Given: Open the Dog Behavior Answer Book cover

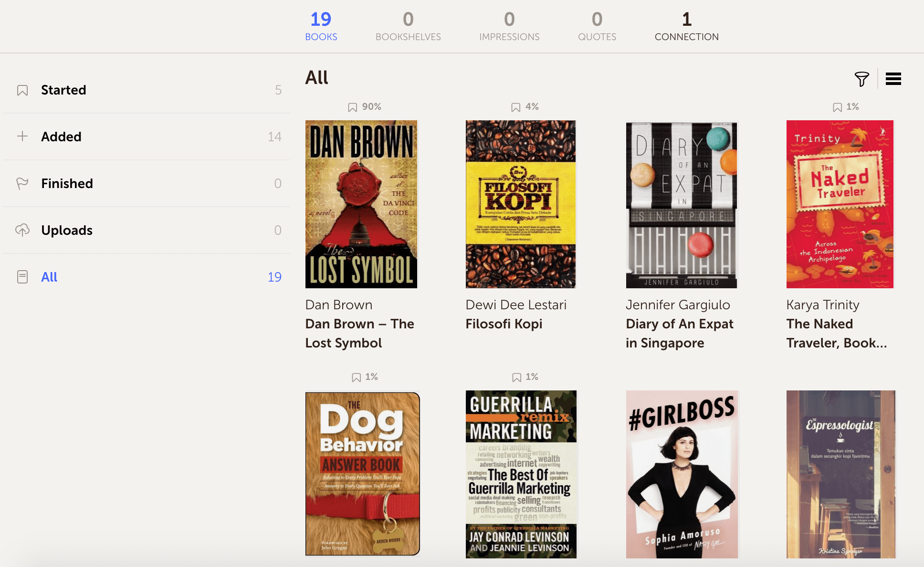Looking at the screenshot, I should (x=362, y=474).
